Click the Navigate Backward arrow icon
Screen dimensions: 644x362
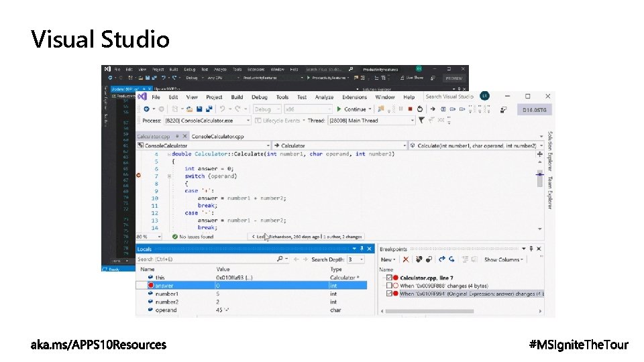146,109
